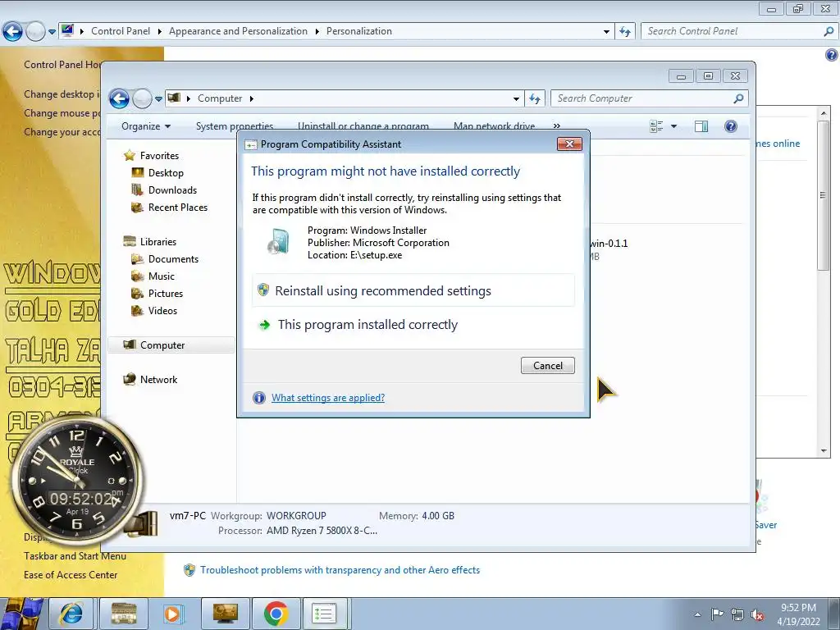Click the muted volume tray icon
This screenshot has height=630, width=840.
(x=757, y=614)
